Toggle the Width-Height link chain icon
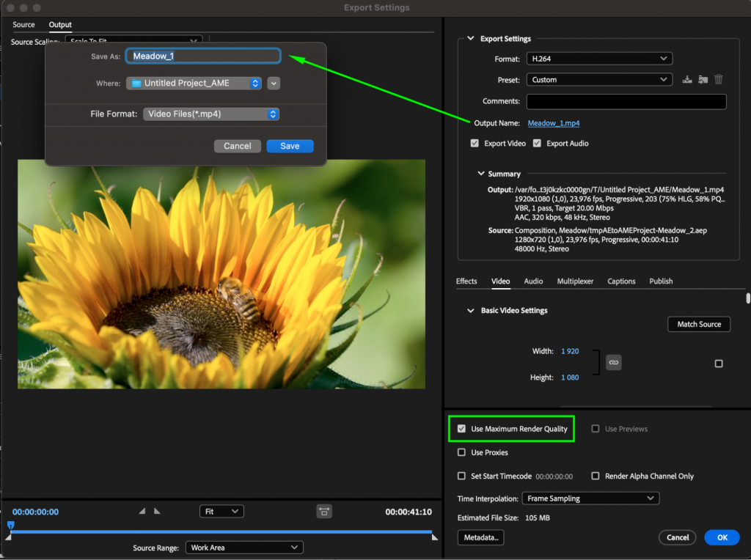The image size is (751, 560). coord(613,362)
